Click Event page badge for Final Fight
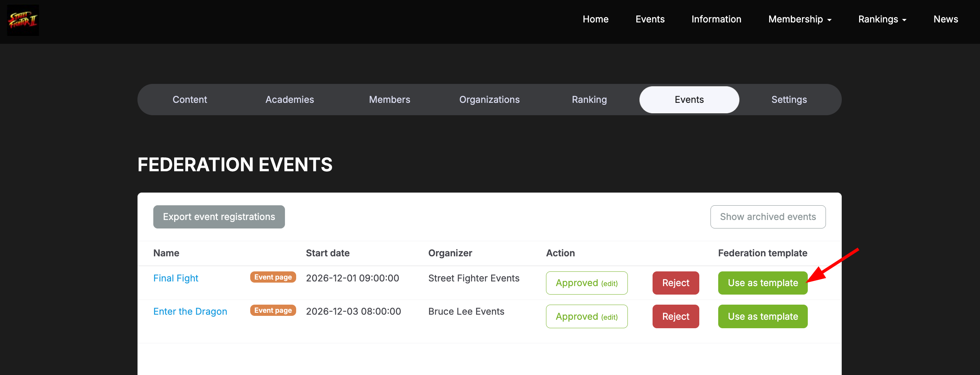This screenshot has height=375, width=980. [273, 277]
